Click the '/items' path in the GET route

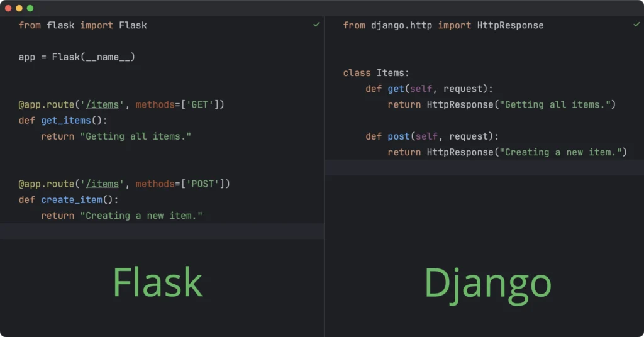(103, 104)
